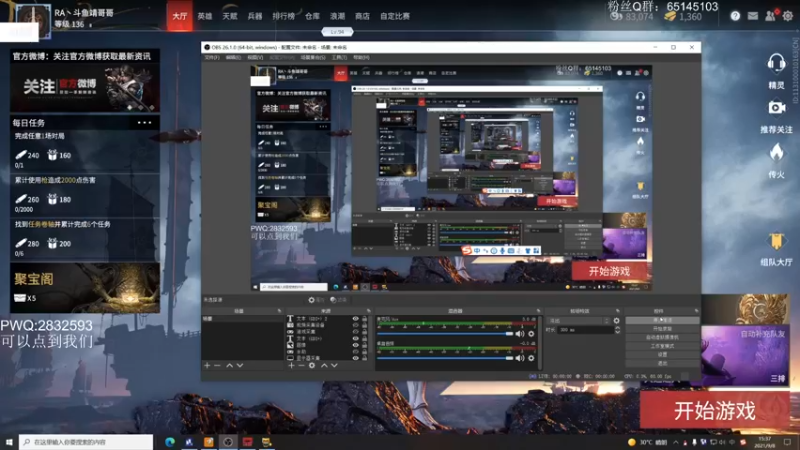The image size is (800, 450).
Task: Click desktop audio volume slider
Action: coord(445,358)
